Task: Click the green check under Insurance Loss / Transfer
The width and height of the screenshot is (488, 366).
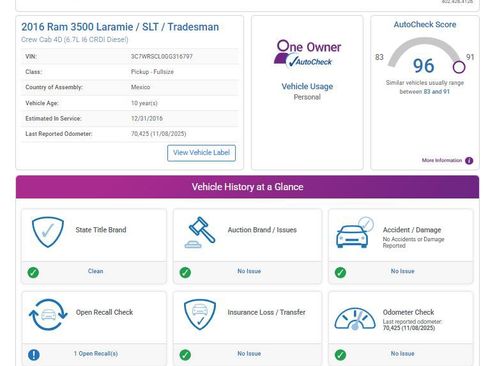Action: [185, 355]
